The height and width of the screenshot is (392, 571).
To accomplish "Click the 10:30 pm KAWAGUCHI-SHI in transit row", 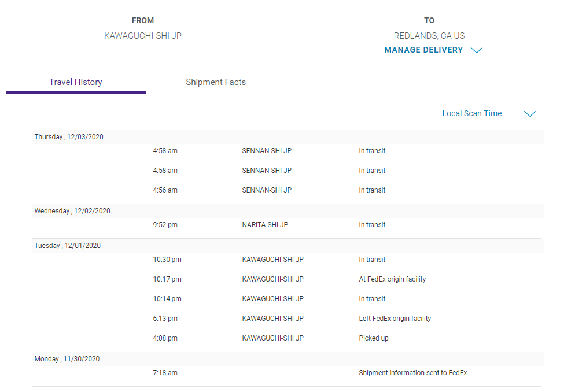I will (x=288, y=260).
